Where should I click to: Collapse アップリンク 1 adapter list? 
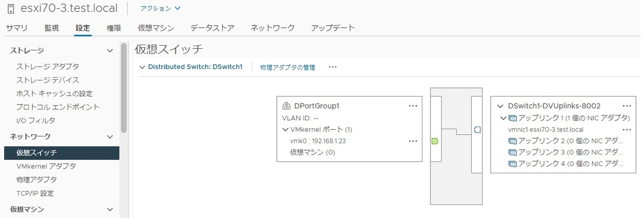click(x=503, y=118)
